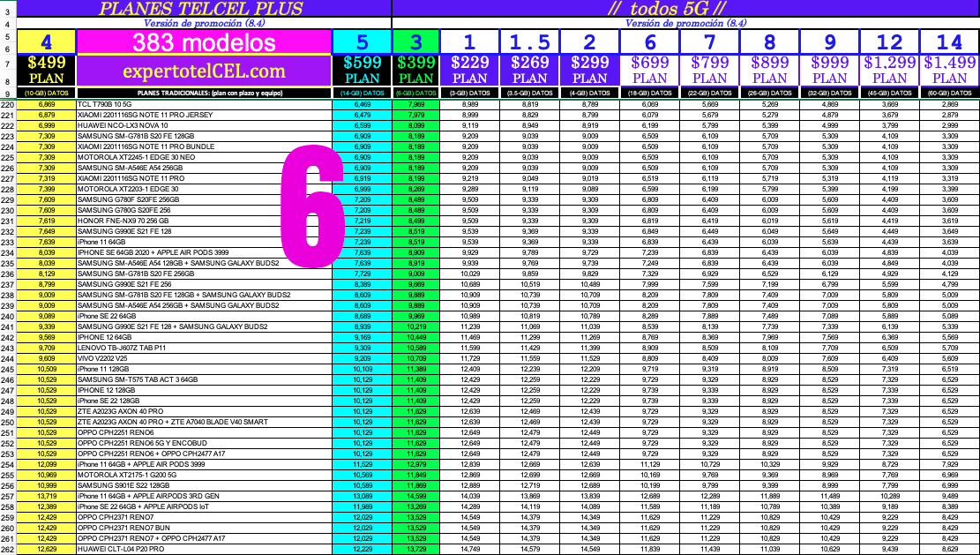Screen dimensions: 980x555
Task: Click 'ZTE A2023G AXON 40 PRO + ZTE A7040 BLADE V40 SMART'
Action: coord(204,423)
